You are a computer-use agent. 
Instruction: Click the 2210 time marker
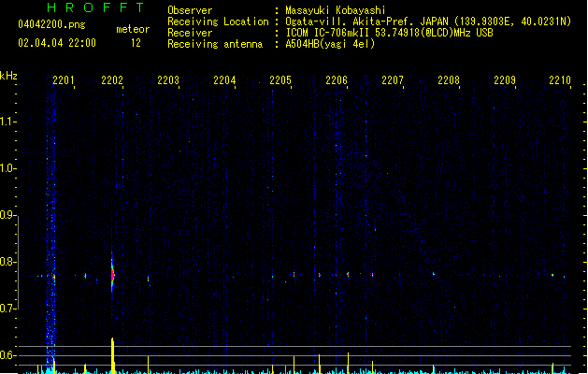pos(560,80)
